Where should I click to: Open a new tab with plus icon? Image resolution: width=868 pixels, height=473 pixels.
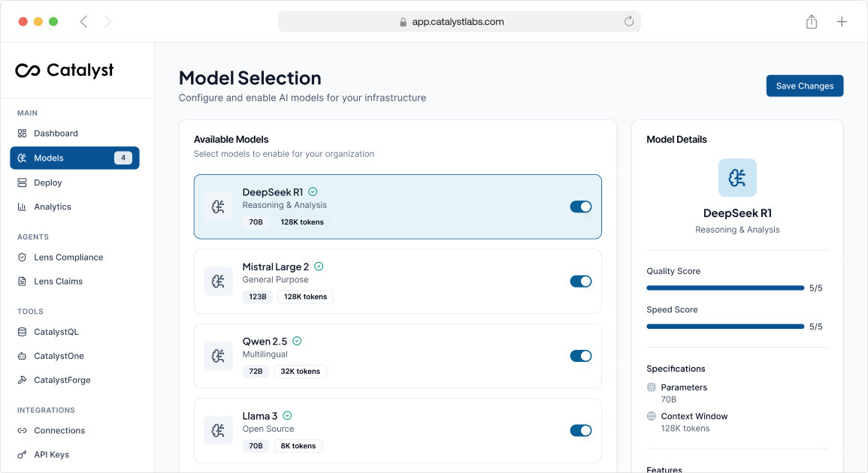coord(842,22)
